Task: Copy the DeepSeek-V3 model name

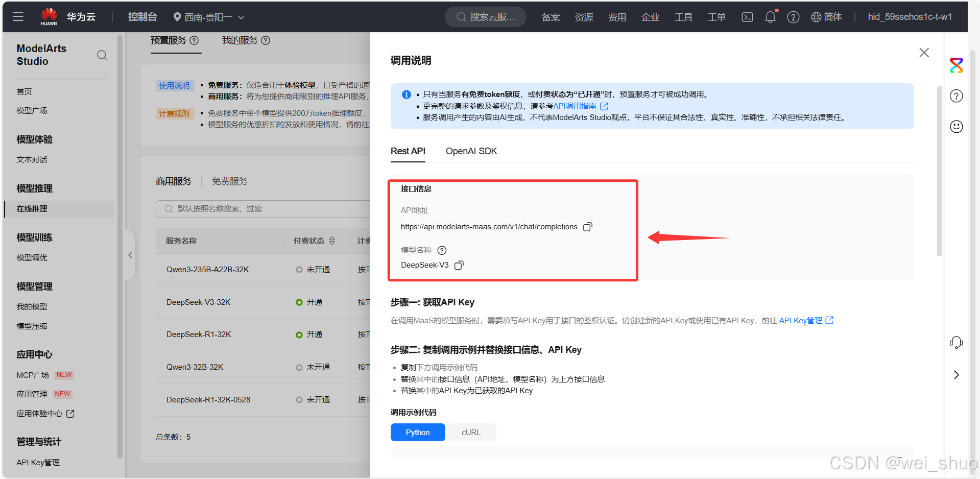Action: (459, 265)
